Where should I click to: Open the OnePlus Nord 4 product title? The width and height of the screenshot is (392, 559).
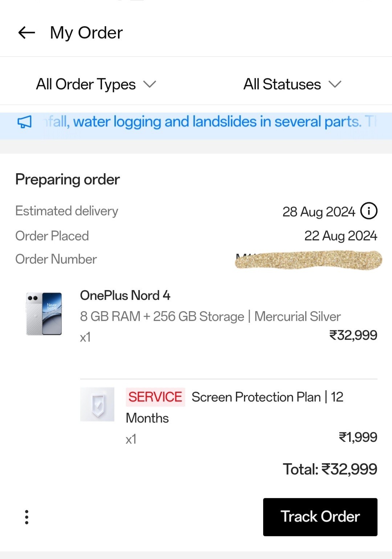click(125, 295)
